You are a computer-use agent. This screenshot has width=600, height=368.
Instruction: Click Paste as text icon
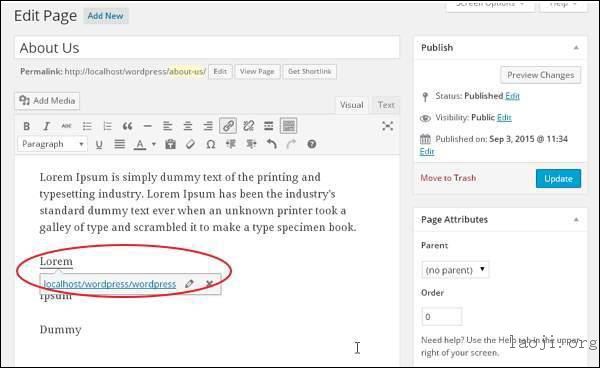(170, 145)
